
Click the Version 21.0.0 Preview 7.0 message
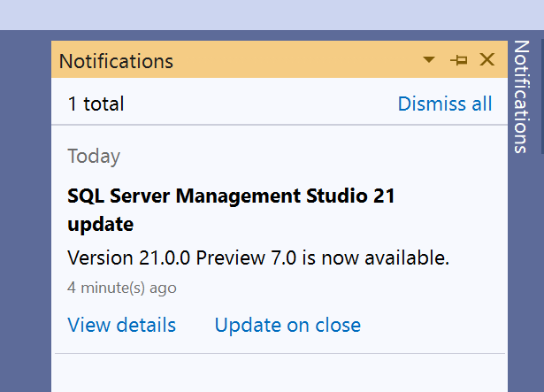(258, 258)
